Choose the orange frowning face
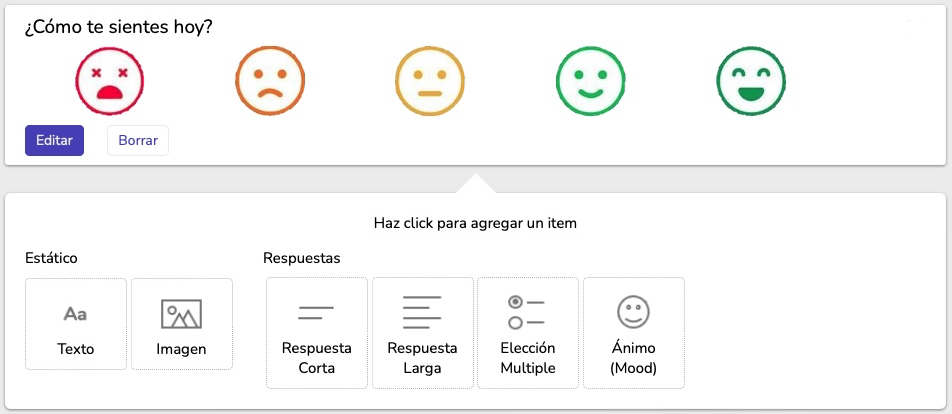Screen dimensions: 952x414 tap(269, 82)
